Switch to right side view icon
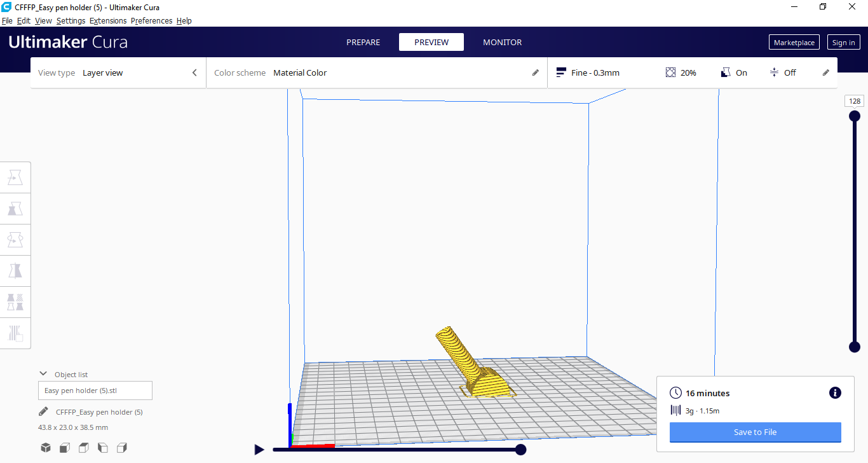 (122, 448)
